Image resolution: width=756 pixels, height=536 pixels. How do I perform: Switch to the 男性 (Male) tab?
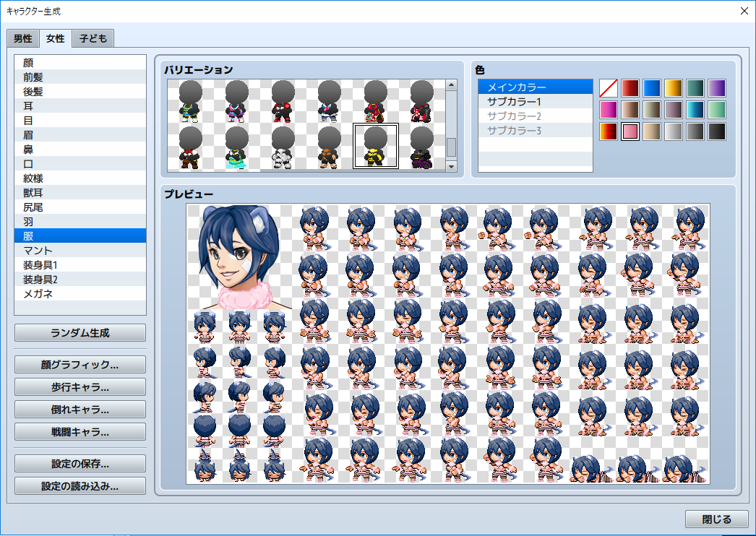coord(22,38)
